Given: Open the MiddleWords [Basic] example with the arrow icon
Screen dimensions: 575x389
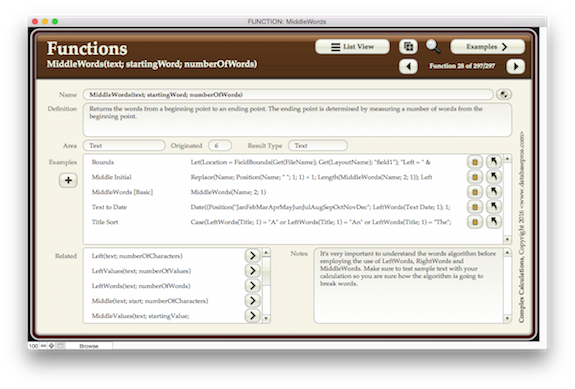Looking at the screenshot, I should (x=494, y=192).
